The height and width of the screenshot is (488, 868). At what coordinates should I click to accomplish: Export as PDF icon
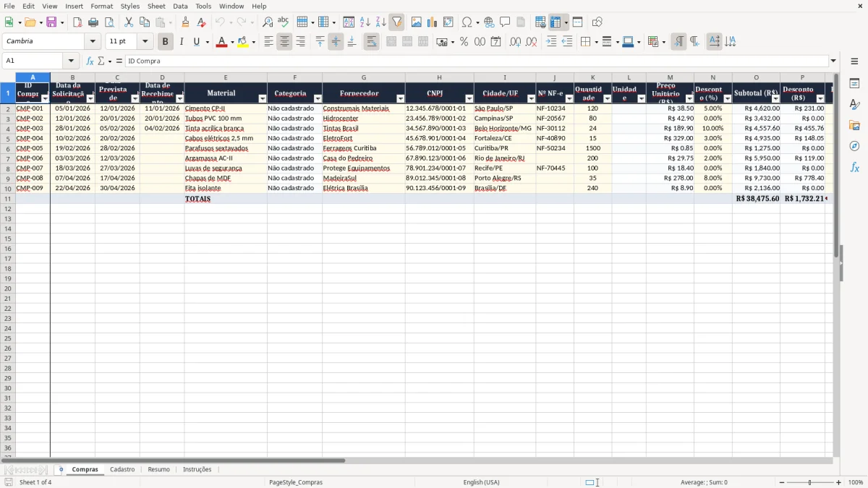pos(77,22)
